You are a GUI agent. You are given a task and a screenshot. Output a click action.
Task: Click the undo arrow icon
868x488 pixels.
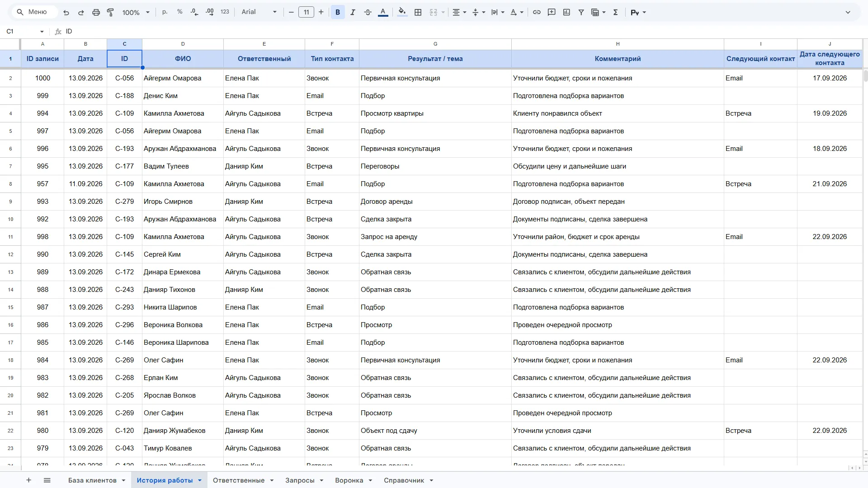click(66, 12)
